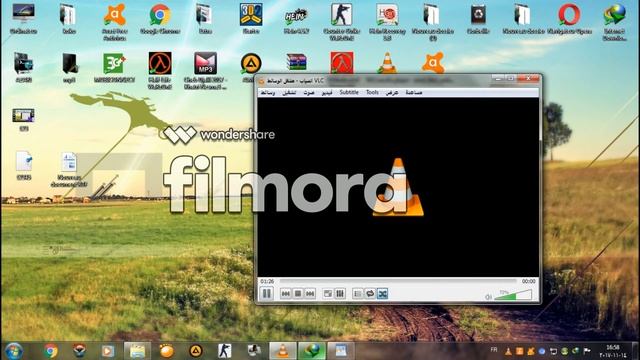The image size is (640, 360).
Task: Click the VLC cone tray icon
Action: 508,351
